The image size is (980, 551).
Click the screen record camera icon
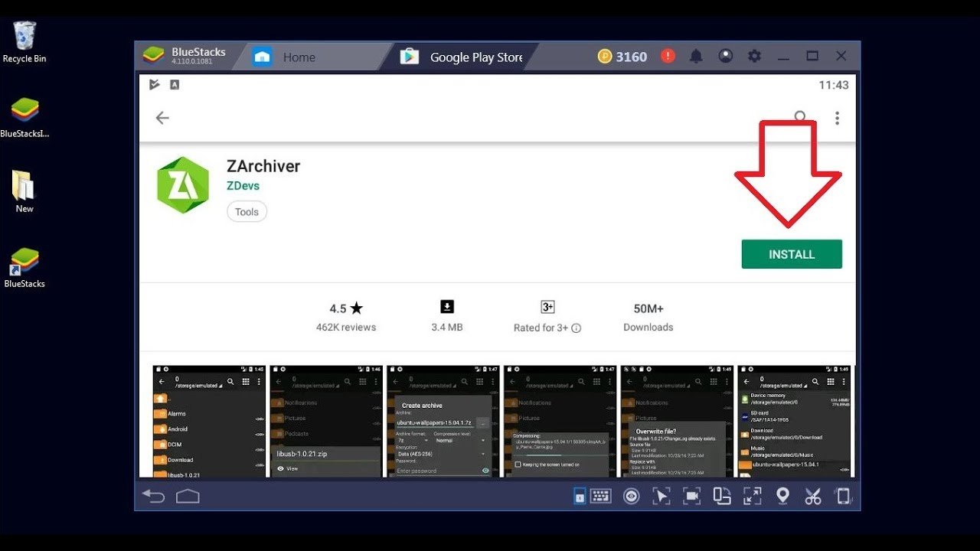tap(691, 496)
